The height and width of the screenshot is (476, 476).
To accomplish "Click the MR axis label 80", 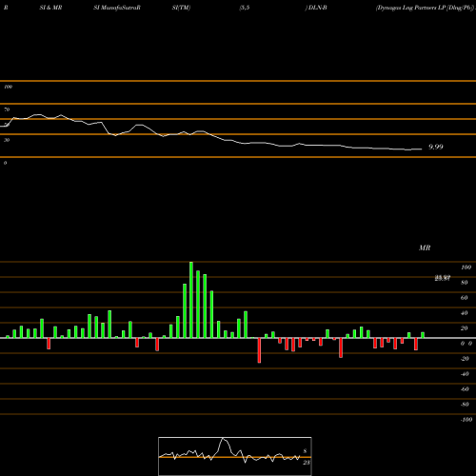I will pyautogui.click(x=465, y=283).
